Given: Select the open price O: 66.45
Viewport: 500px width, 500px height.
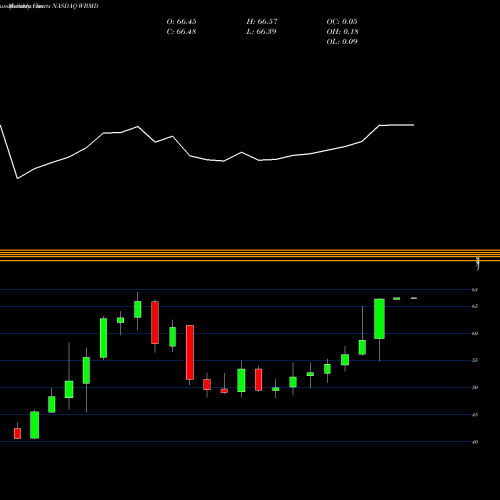Looking at the screenshot, I should 181,22.
